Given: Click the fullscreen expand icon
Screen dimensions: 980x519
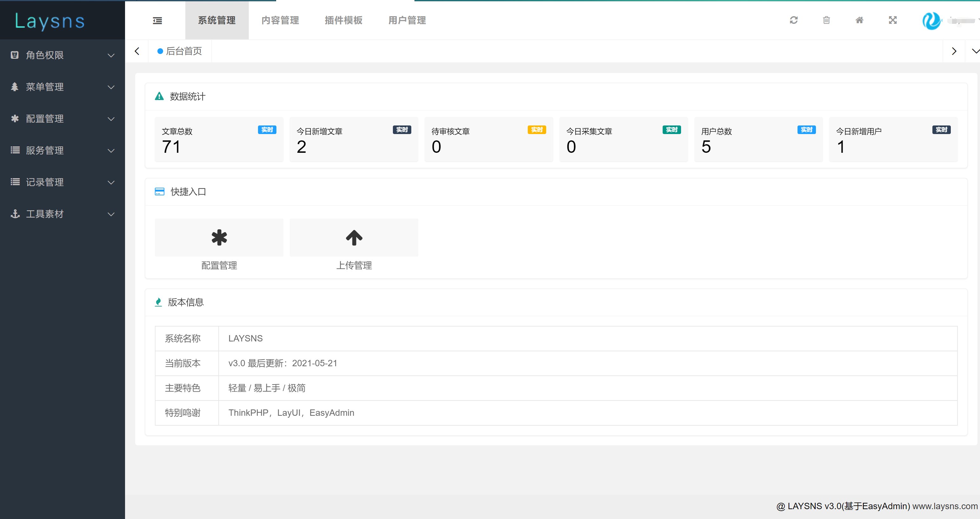Looking at the screenshot, I should click(x=892, y=20).
